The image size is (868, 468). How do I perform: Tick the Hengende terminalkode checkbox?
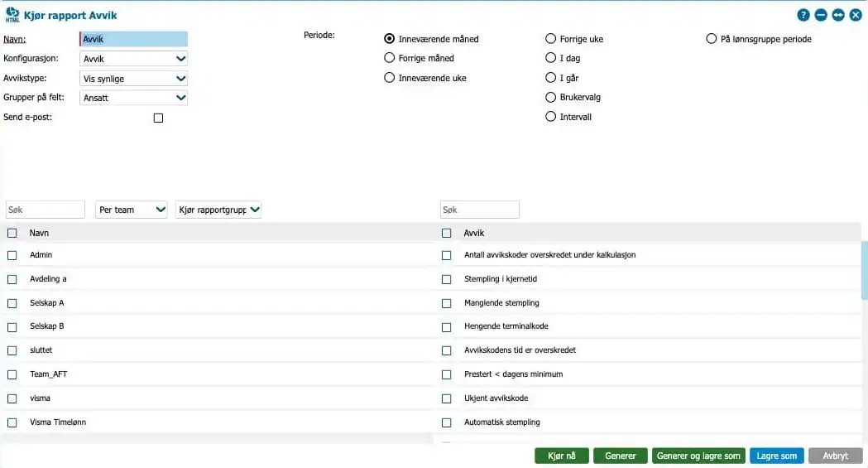point(447,326)
